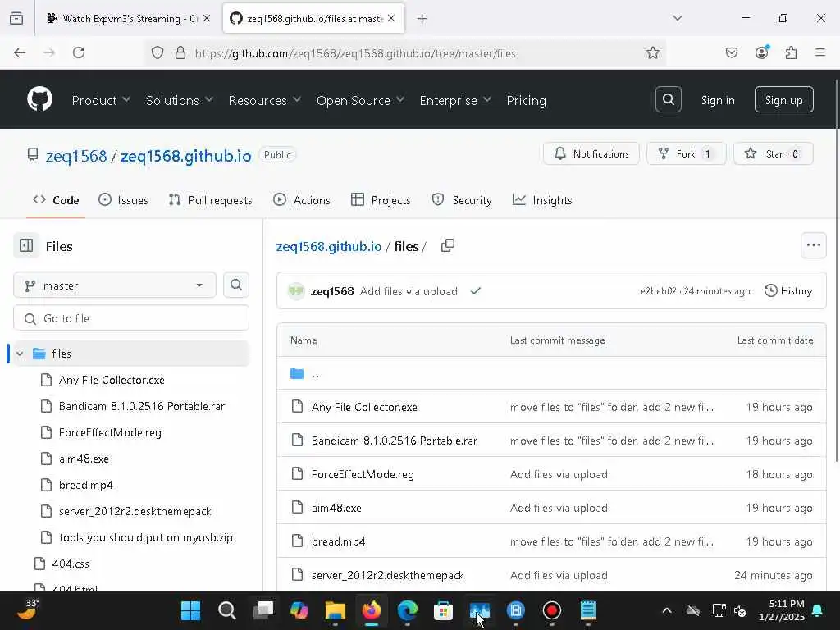Switch to the Code tab
This screenshot has height=630, width=840.
click(56, 200)
